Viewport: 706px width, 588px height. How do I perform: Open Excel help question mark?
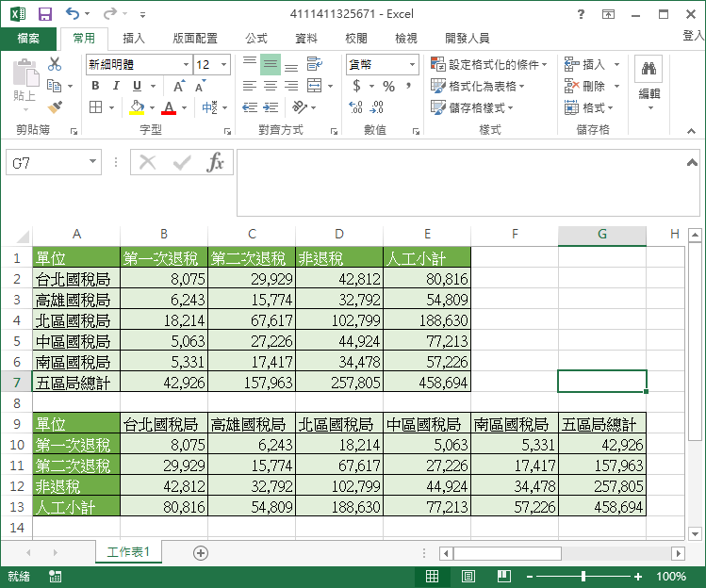581,14
